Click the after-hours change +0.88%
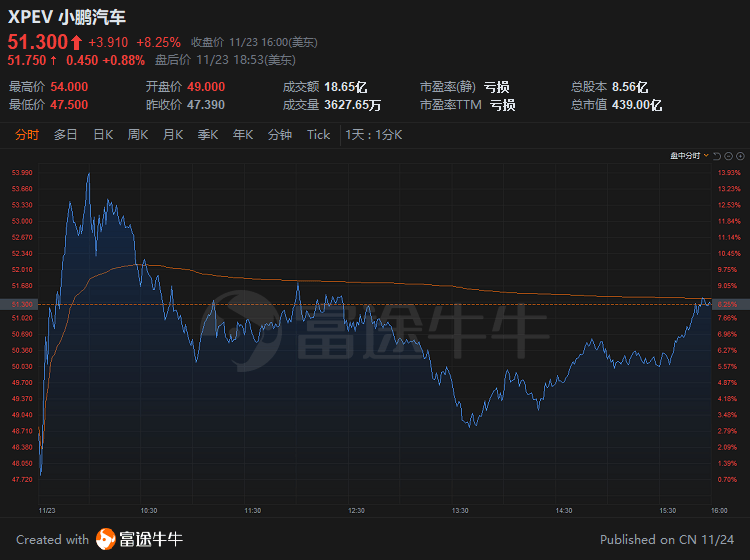This screenshot has height=560, width=750. [123, 60]
